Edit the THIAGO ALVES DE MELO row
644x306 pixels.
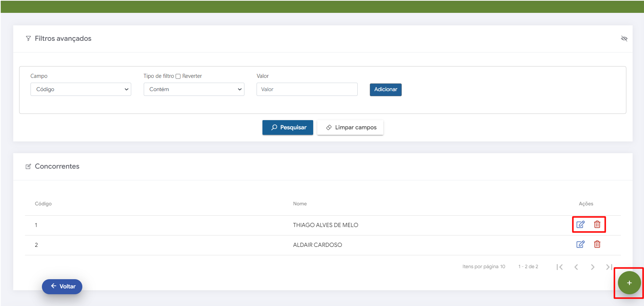tap(580, 224)
